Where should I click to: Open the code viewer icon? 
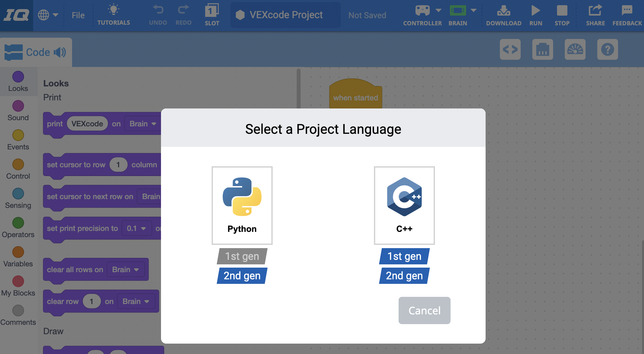(510, 49)
